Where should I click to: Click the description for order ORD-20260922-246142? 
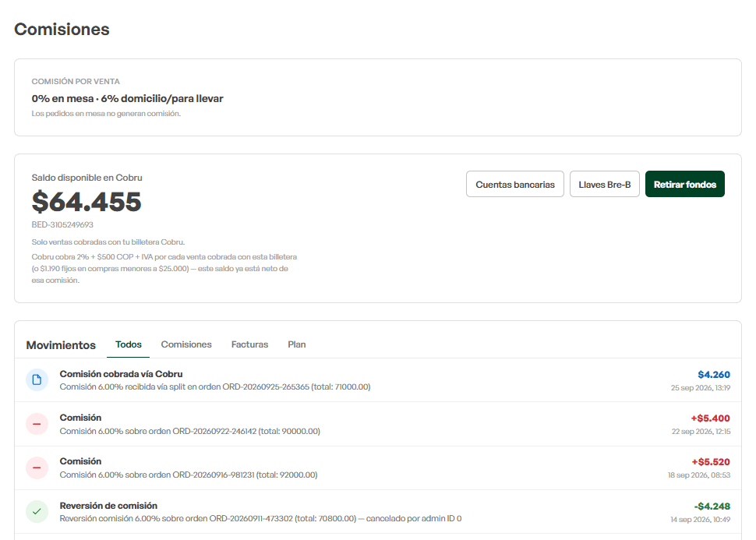coord(190,431)
